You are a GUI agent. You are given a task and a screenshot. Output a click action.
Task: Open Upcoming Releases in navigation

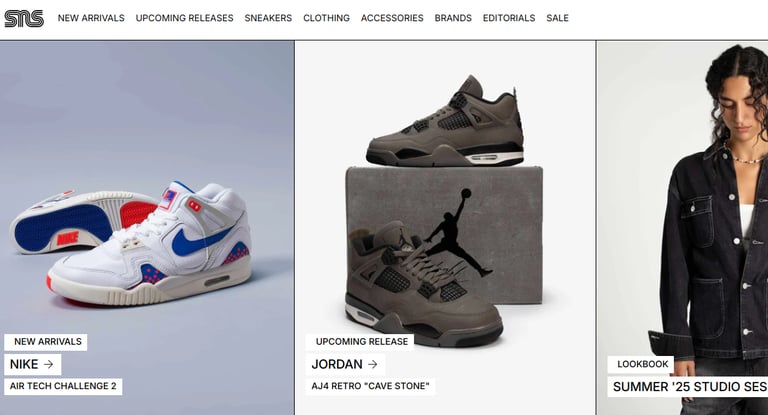184,18
